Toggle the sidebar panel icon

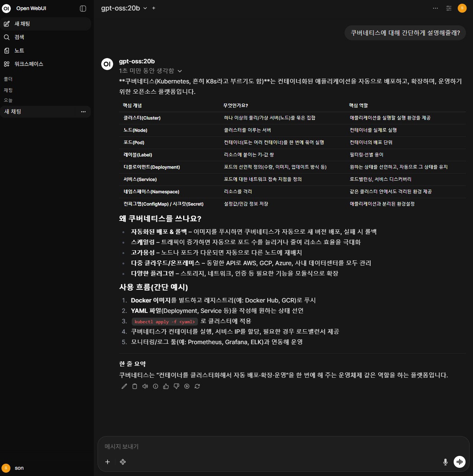[x=83, y=9]
